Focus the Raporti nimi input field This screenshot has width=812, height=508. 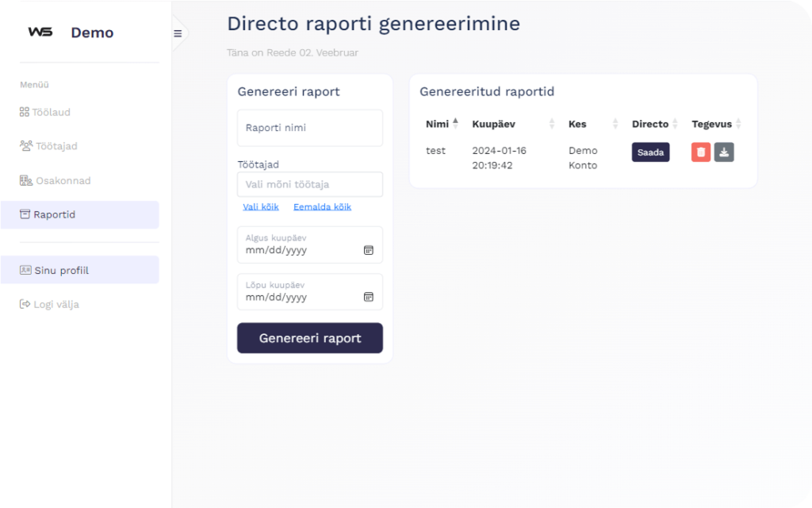(x=309, y=128)
